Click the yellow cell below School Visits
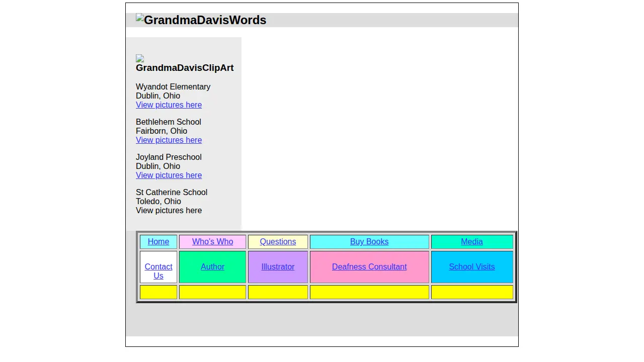Viewport: 644px width, 362px height. pyautogui.click(x=472, y=292)
